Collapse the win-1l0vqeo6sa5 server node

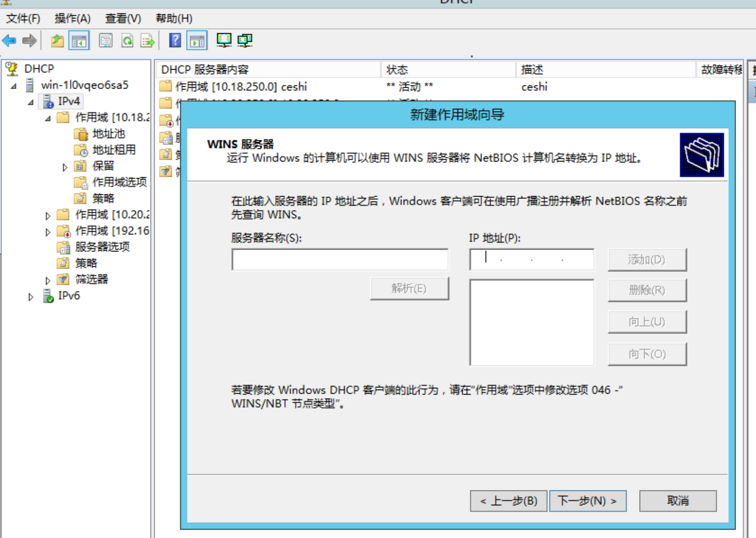click(14, 86)
